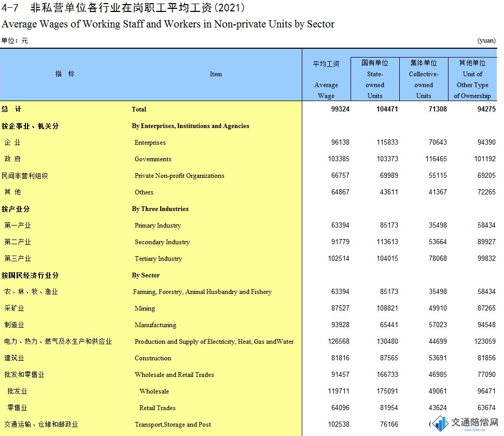This screenshot has height=436, width=504.
Task: Select 'Transport,Storage and Post' row label
Action: pos(173,425)
